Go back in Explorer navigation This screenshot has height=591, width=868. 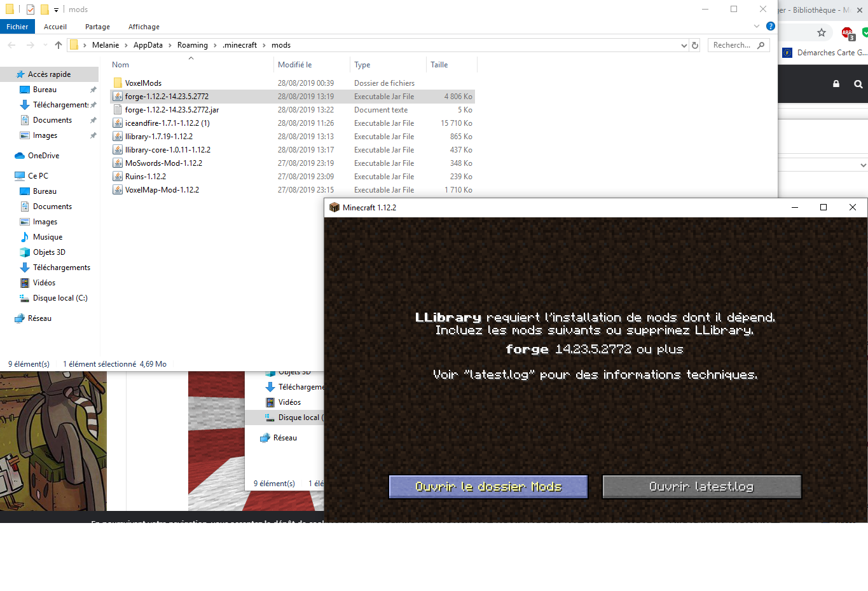11,45
